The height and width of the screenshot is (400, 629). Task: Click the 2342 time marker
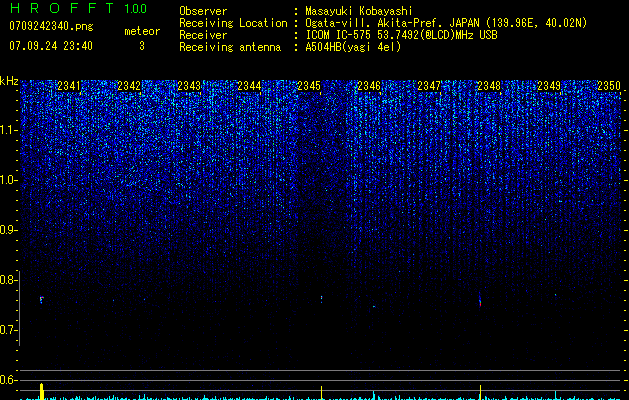129,86
